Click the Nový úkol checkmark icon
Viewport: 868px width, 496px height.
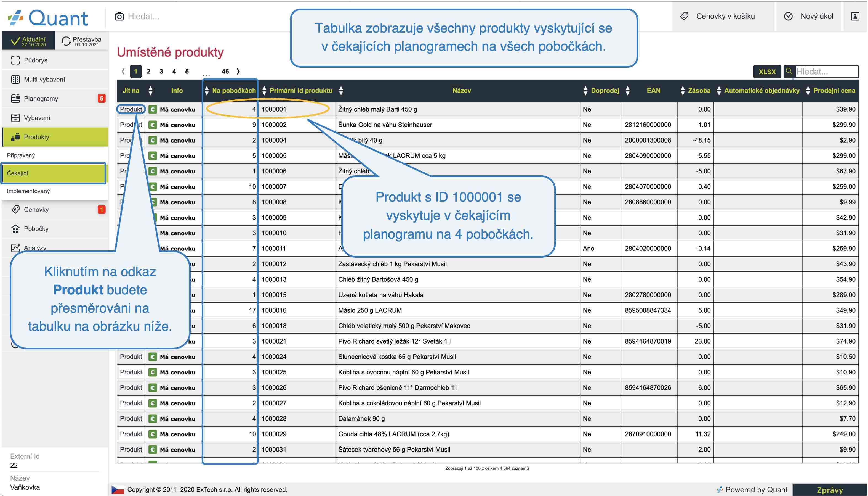tap(788, 16)
